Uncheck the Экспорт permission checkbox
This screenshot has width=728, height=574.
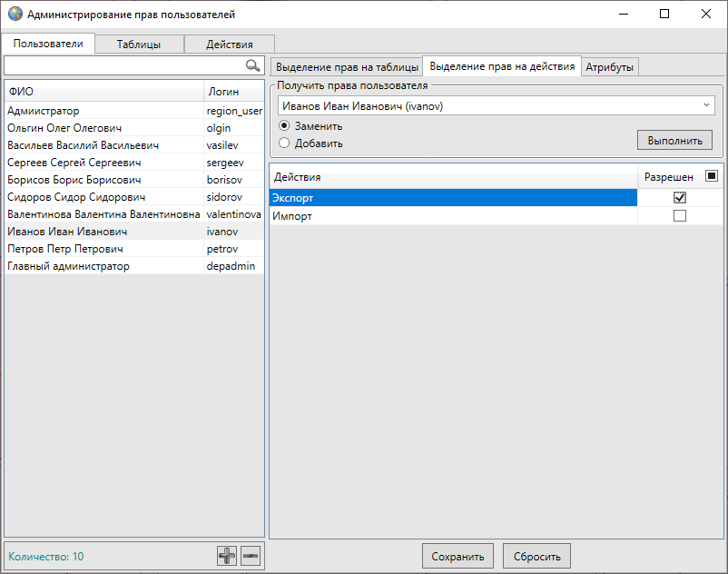(x=679, y=198)
